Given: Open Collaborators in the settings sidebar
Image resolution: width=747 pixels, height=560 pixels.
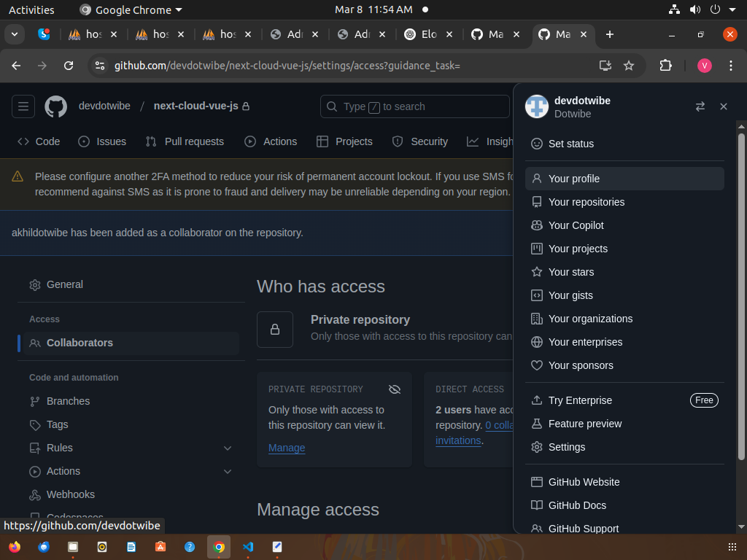Looking at the screenshot, I should tap(80, 343).
